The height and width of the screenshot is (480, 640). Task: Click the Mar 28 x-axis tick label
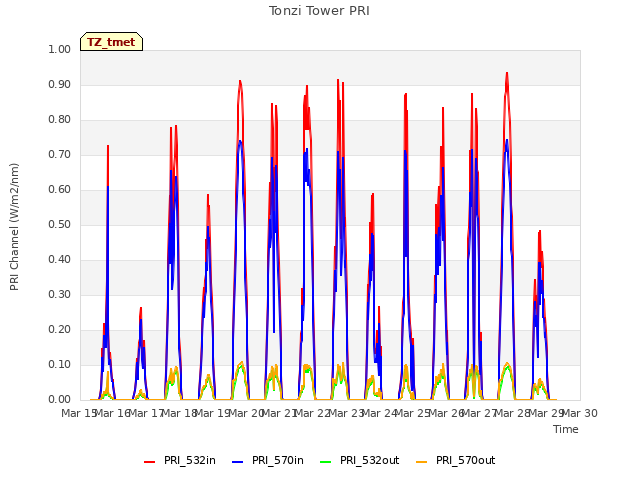click(513, 413)
